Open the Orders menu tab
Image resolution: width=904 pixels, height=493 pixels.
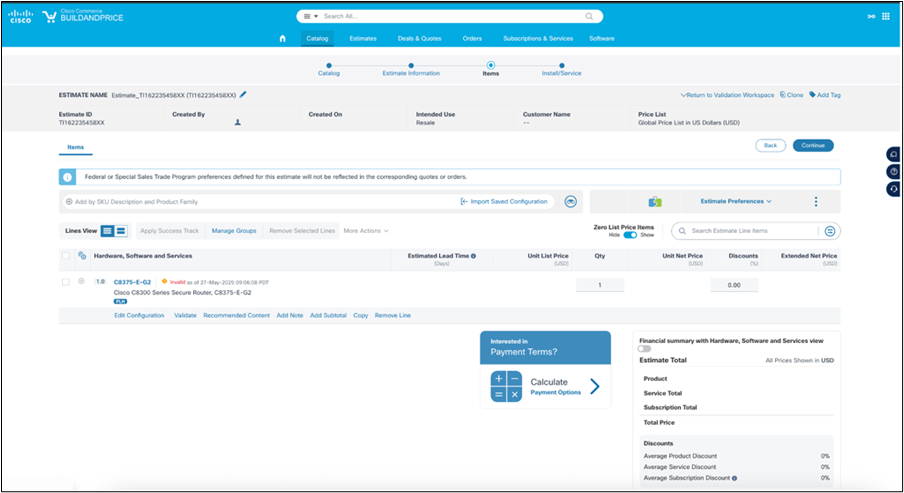point(472,39)
